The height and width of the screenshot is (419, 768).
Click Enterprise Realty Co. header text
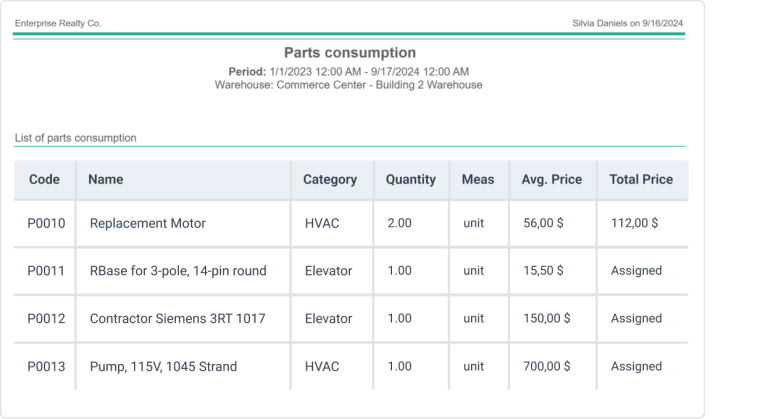coord(58,22)
